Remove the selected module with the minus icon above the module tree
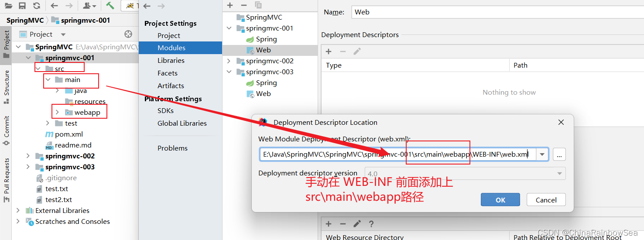The image size is (644, 240). pos(244,5)
